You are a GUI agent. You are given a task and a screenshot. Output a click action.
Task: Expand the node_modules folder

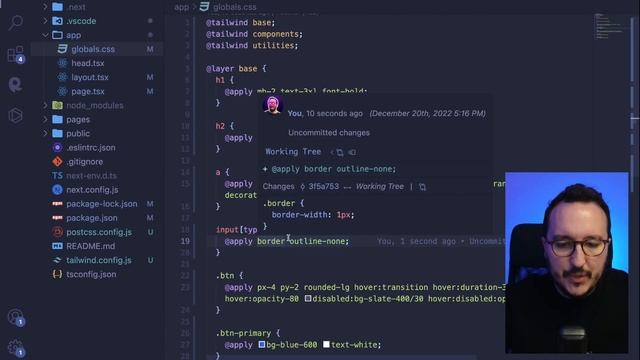tap(45, 105)
